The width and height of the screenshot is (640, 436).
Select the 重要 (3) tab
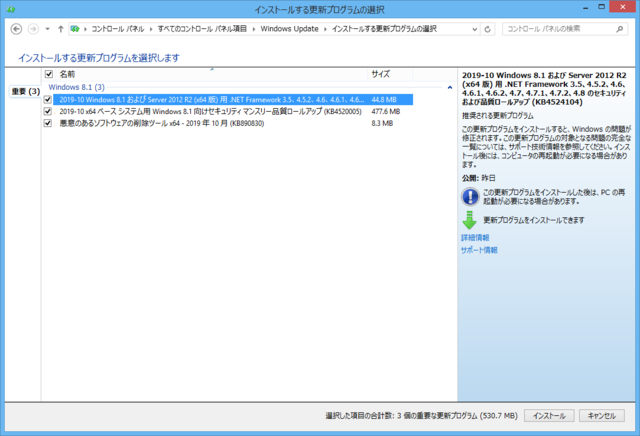(x=25, y=91)
